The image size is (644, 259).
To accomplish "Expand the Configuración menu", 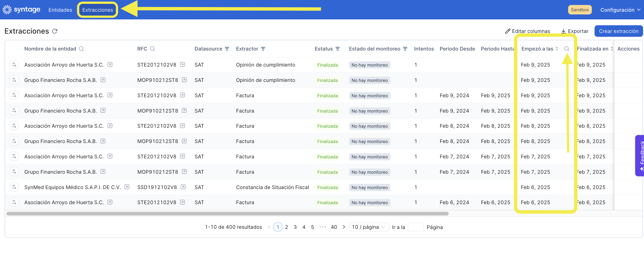I will tap(621, 10).
